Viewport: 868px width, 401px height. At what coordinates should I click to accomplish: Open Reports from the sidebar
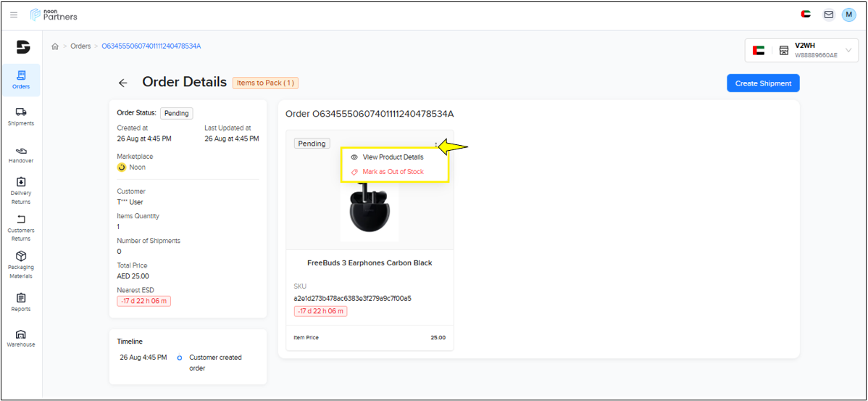[x=21, y=302]
